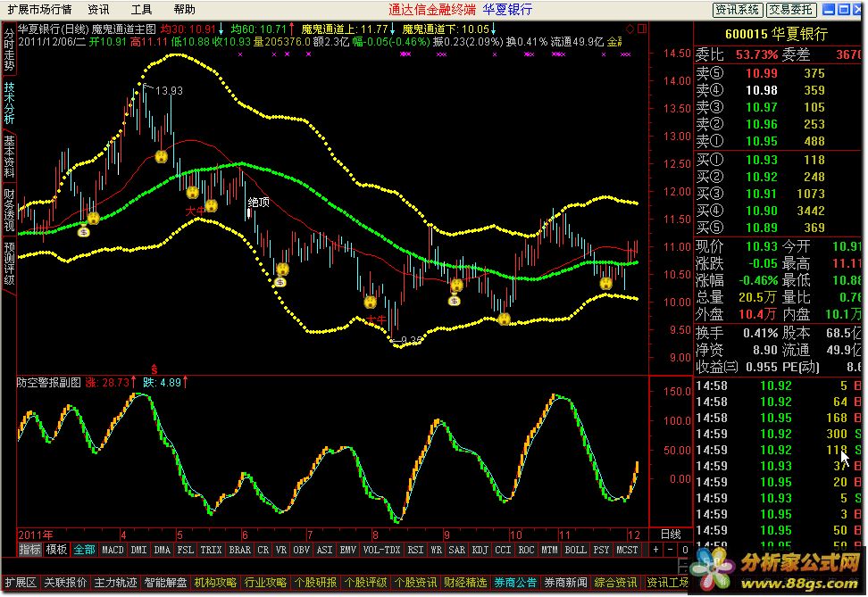
Task: Open the 智能解盘 bottom tab
Action: [x=165, y=583]
